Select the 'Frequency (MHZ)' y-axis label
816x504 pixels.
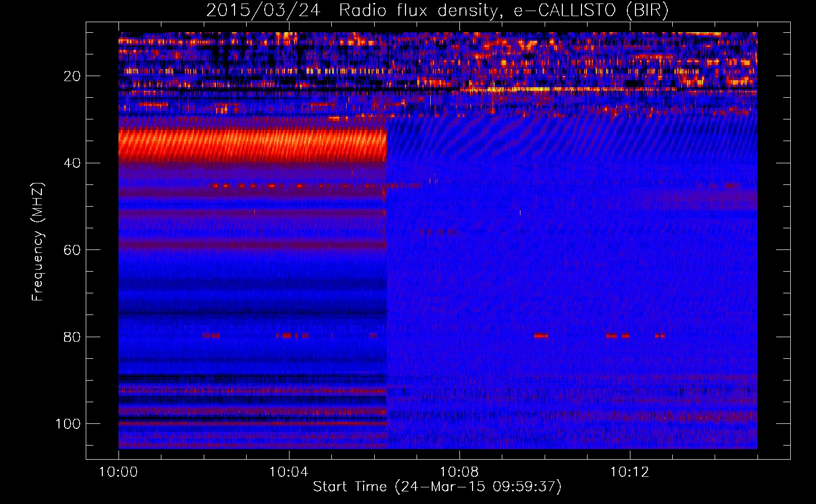(38, 242)
